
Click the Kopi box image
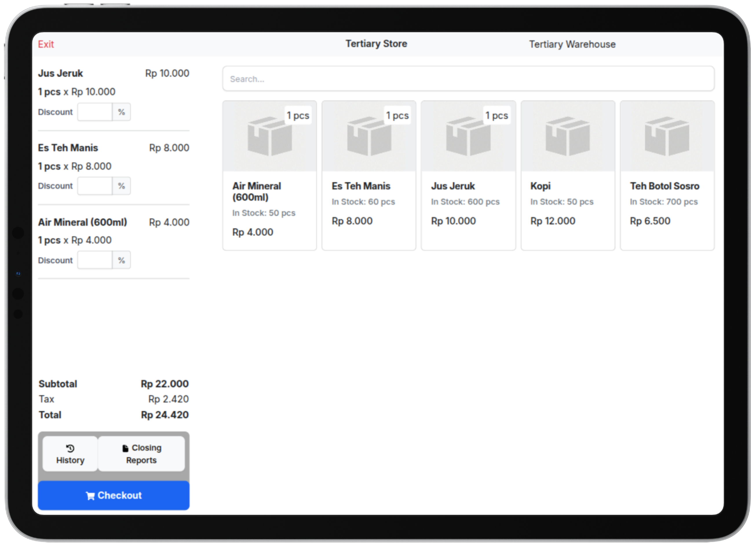coord(568,136)
